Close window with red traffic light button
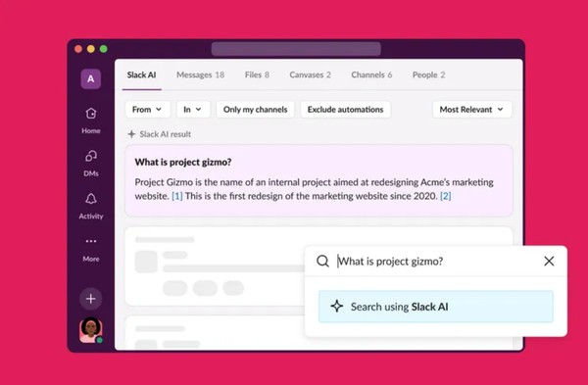This screenshot has height=385, width=588. (78, 49)
